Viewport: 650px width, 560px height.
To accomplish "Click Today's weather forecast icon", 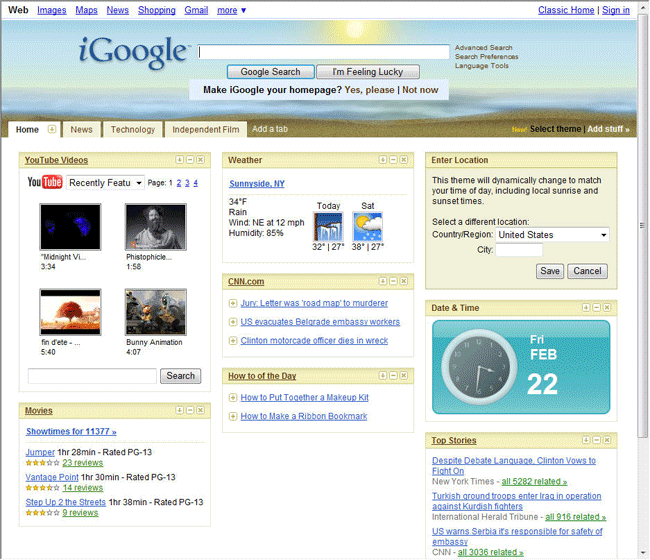I will click(328, 227).
